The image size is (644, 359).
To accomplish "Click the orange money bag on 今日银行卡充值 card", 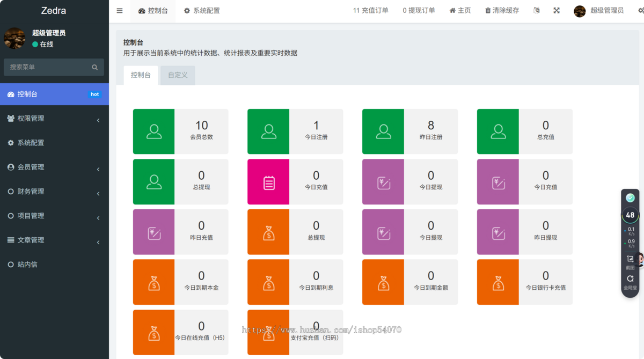I will tap(499, 283).
